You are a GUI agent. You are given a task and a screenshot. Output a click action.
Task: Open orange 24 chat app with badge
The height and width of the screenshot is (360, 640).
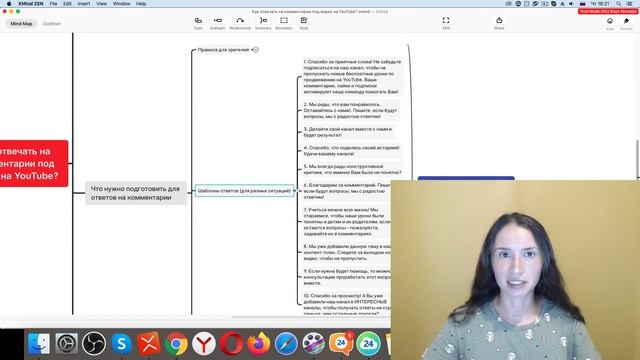[x=341, y=343]
